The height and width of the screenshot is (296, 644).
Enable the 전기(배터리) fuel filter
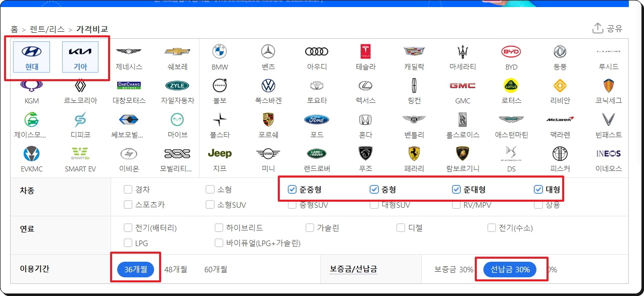(128, 228)
